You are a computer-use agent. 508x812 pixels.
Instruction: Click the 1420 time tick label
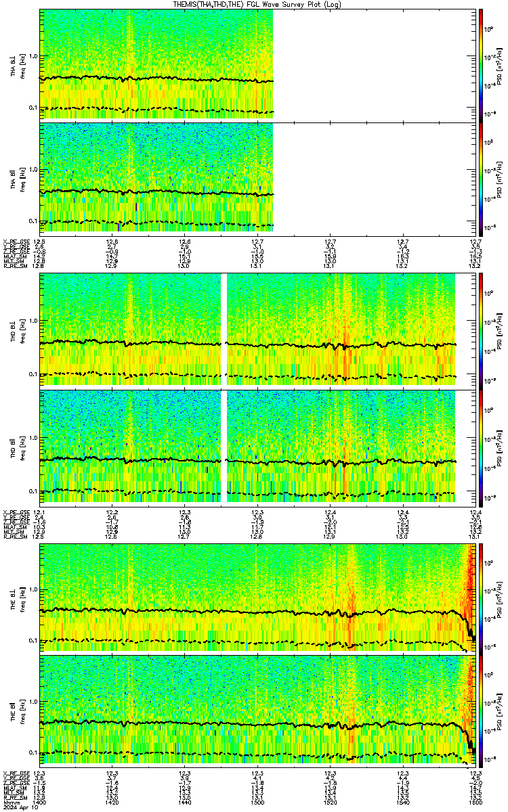click(112, 803)
